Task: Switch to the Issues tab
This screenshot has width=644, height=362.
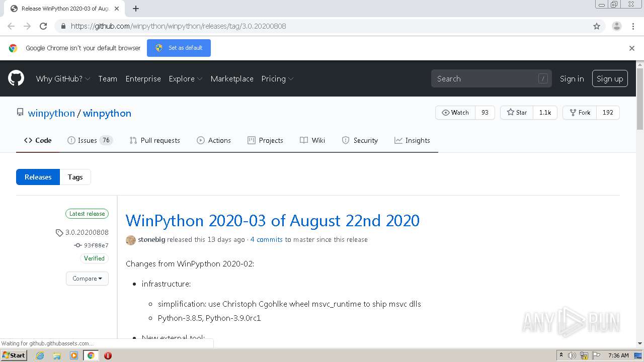Action: [90, 140]
